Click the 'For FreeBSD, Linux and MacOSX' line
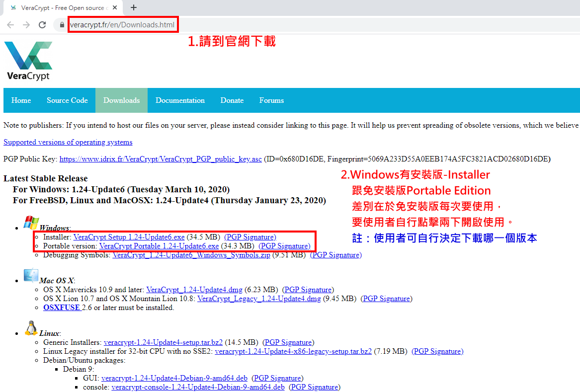Screen dimensions: 580x392 coord(169,200)
